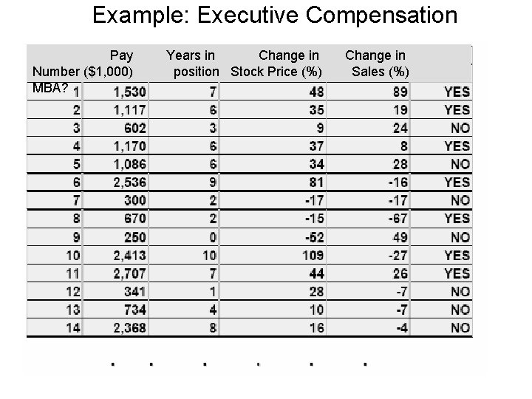
Task: Click the pay cell showing 1,117
Action: pos(130,110)
